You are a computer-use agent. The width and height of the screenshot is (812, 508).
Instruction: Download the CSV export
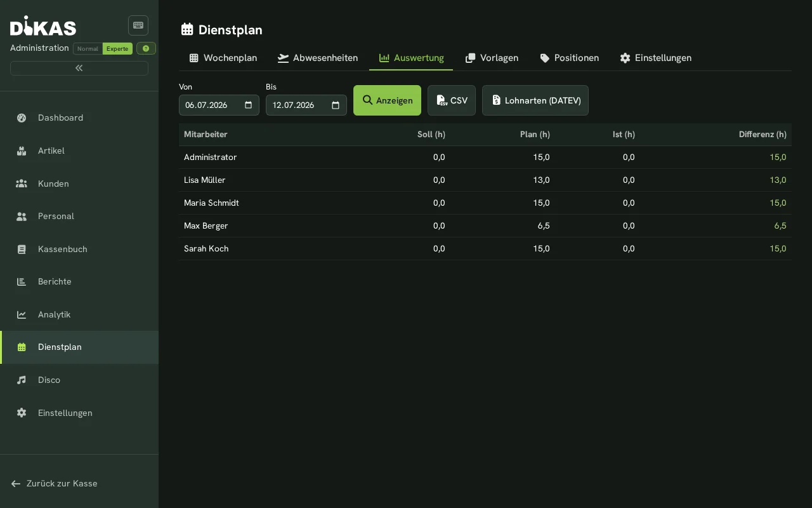point(452,100)
